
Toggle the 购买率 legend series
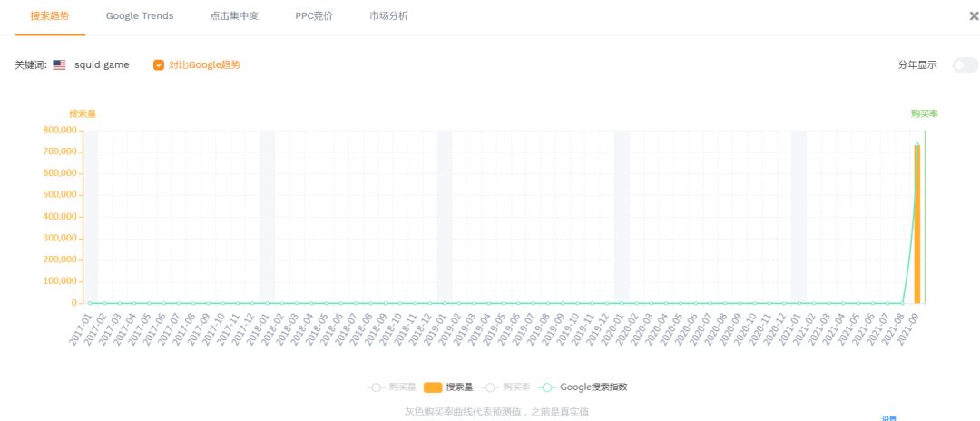point(505,387)
